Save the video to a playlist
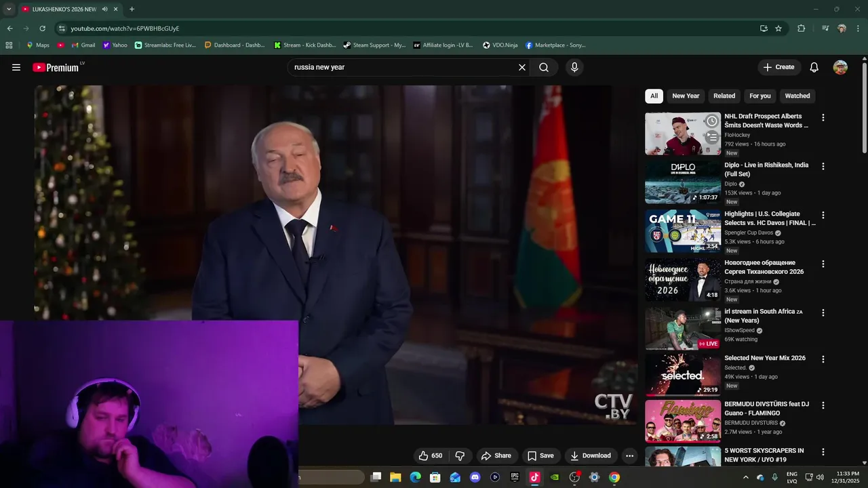The image size is (868, 488). [x=540, y=455]
